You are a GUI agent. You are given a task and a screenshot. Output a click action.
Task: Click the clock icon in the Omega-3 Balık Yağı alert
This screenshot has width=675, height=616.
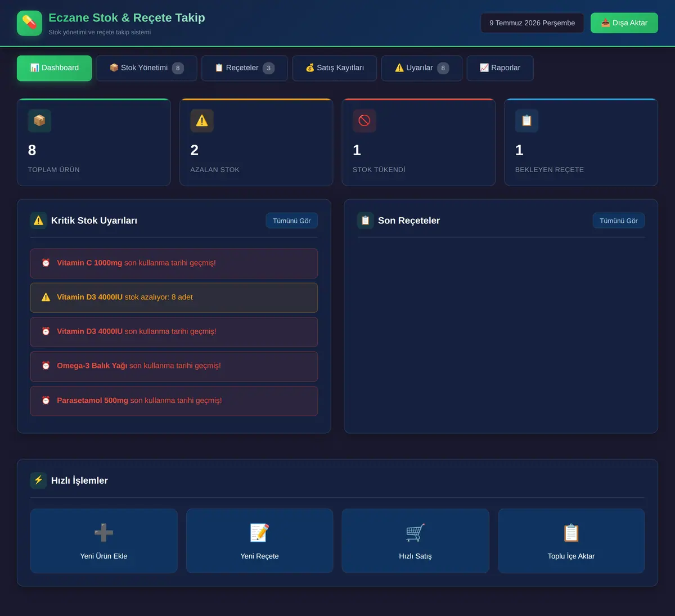tap(46, 366)
